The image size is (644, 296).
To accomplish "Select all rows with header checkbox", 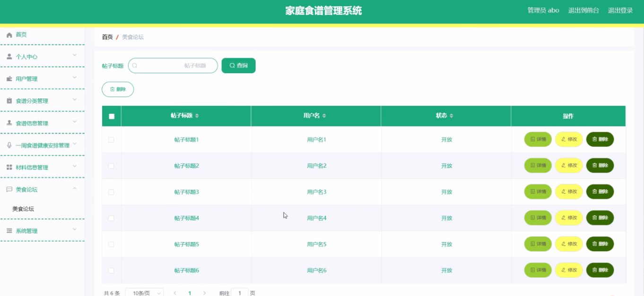I will (112, 116).
